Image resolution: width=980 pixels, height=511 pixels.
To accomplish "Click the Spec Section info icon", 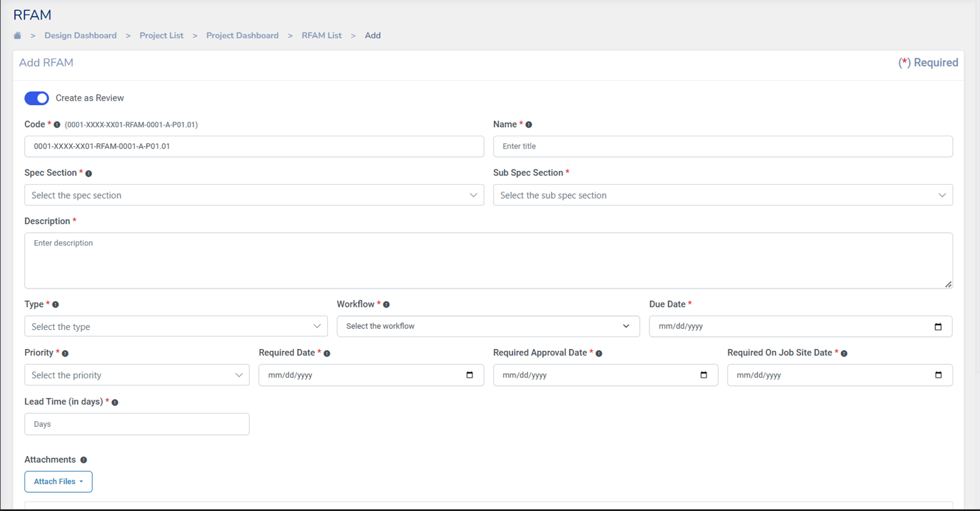I will pos(89,174).
